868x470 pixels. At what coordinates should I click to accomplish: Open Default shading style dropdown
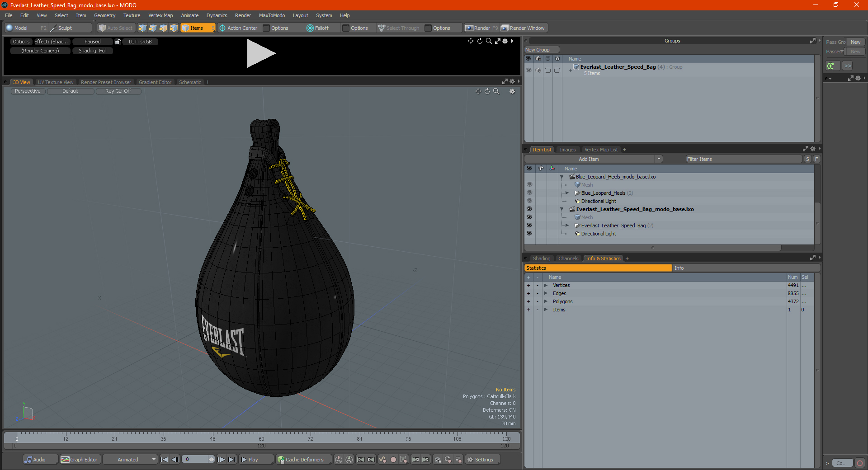(x=71, y=91)
